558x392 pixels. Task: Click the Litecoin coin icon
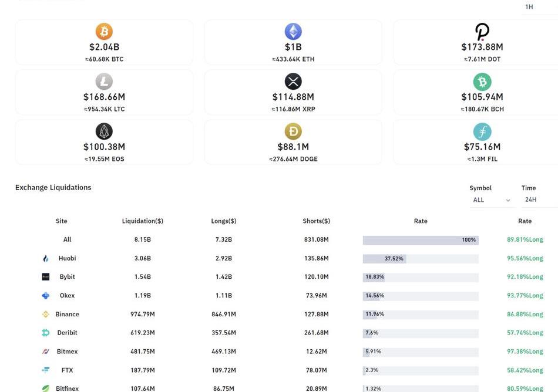coord(104,82)
